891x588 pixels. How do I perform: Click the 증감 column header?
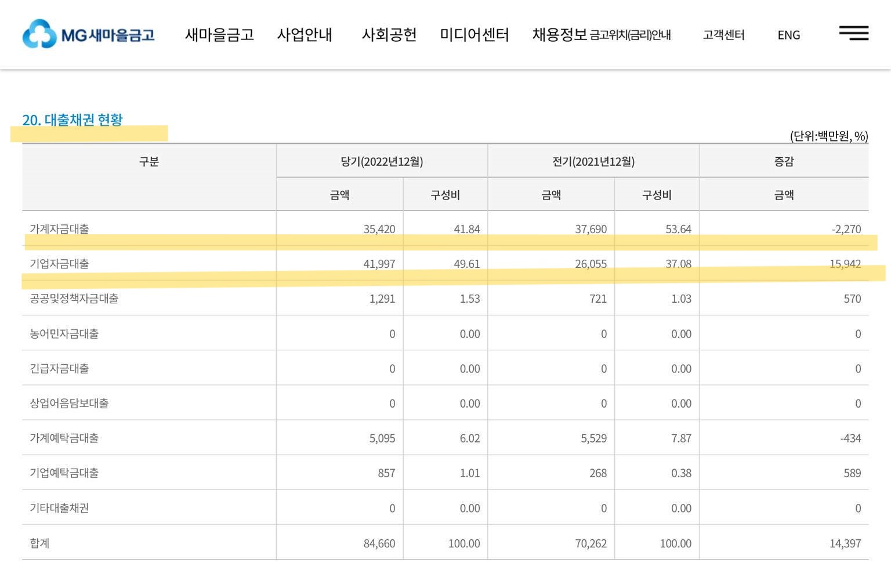pyautogui.click(x=784, y=162)
